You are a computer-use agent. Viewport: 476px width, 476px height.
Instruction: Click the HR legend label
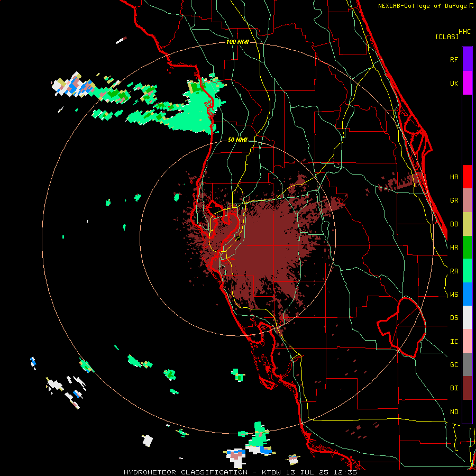pos(454,248)
